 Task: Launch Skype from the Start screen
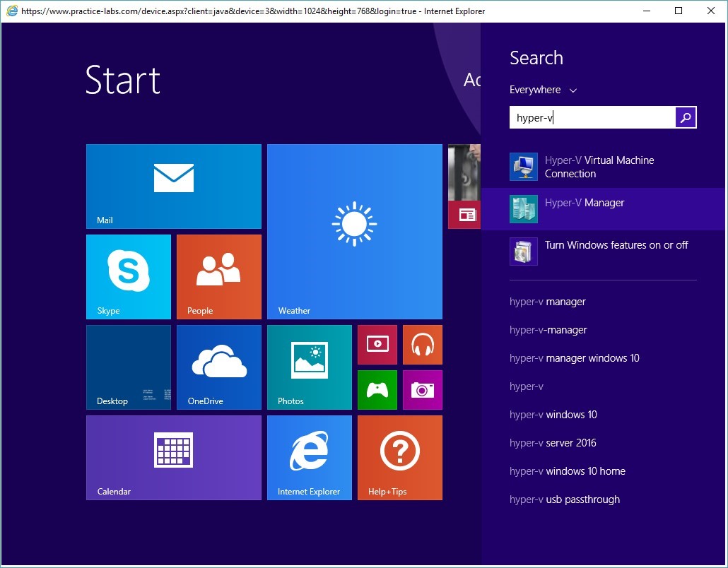128,276
